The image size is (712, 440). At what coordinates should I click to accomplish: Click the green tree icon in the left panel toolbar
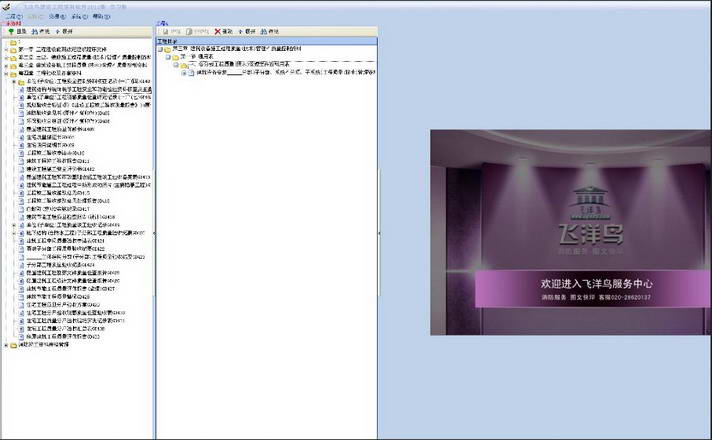point(11,31)
